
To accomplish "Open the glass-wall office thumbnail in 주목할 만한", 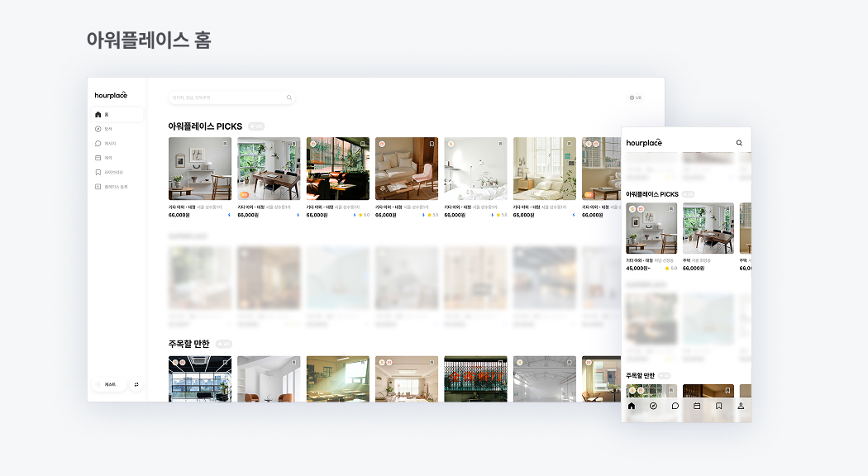I will [x=200, y=378].
